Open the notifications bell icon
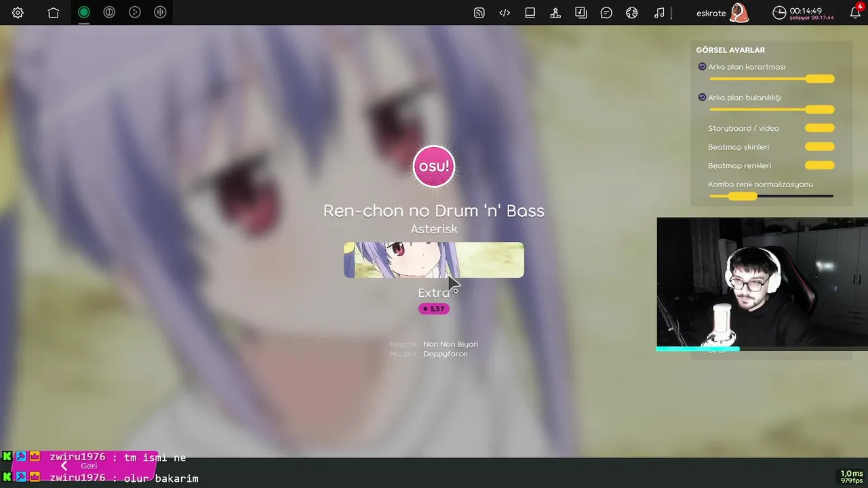This screenshot has height=488, width=868. [x=855, y=13]
